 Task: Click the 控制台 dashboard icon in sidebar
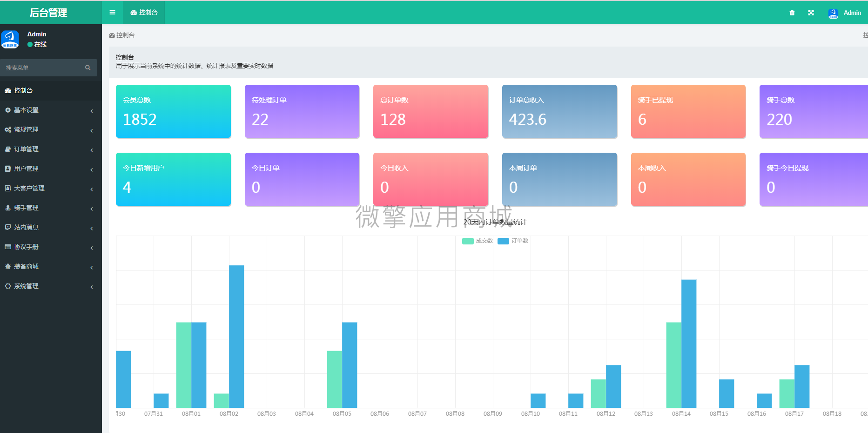point(8,90)
